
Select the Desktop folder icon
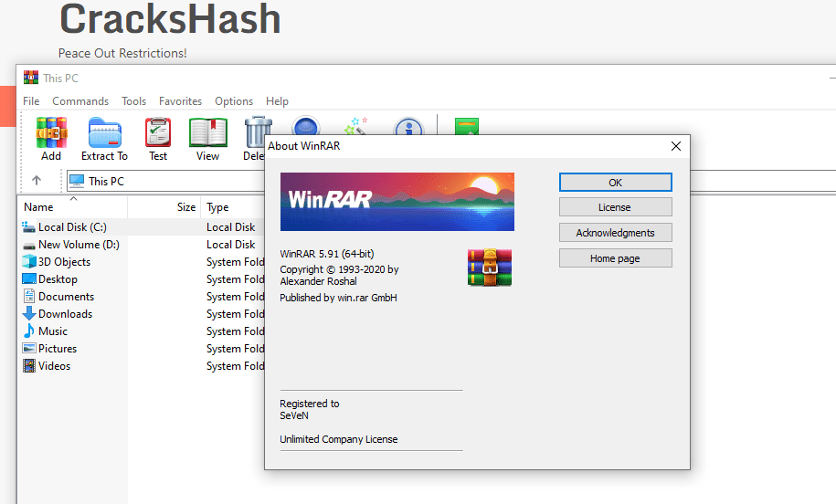(x=29, y=279)
